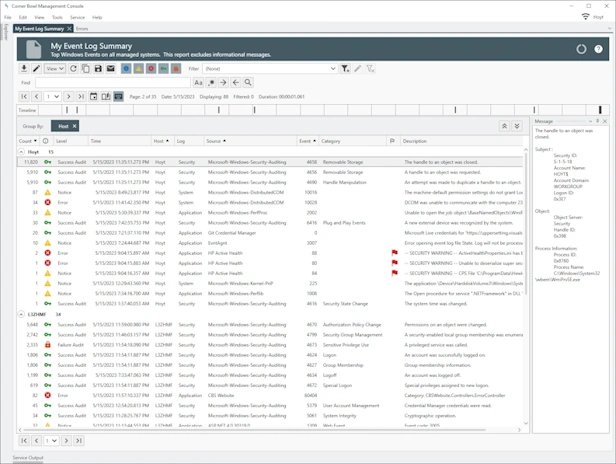Screen dimensions: 616x464
Task: Open the Edit menu
Action: (23, 17)
